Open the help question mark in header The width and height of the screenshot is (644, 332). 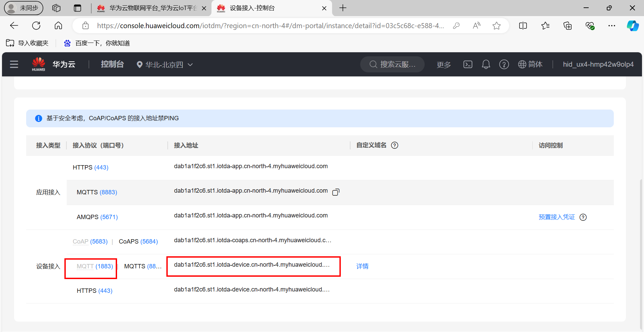[x=504, y=64]
